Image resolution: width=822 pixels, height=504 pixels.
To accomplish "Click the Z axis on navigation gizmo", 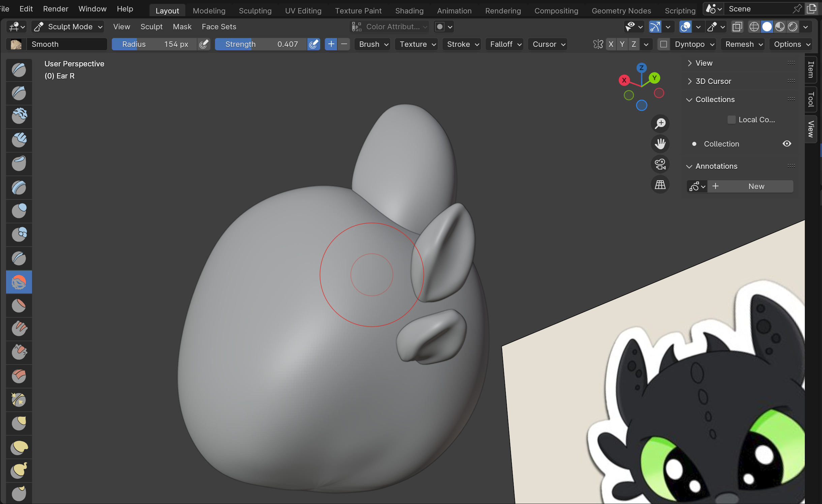I will click(641, 68).
